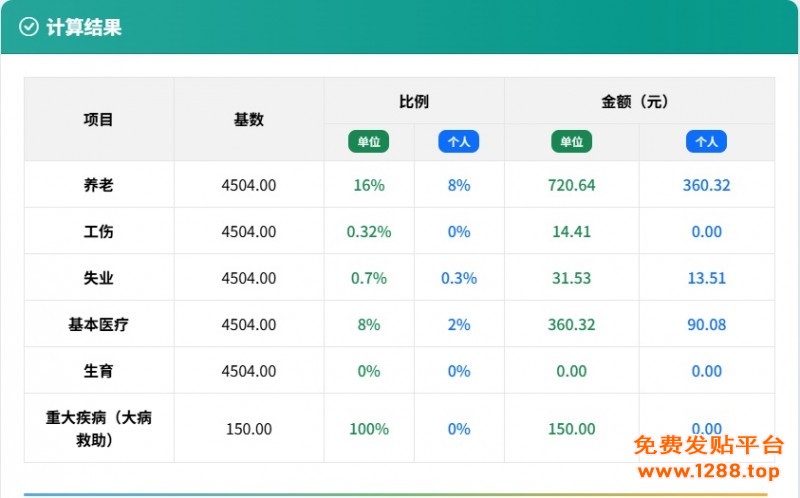Viewport: 800px width, 498px height.
Task: Click the 90.08 personal medical amount
Action: [x=706, y=324]
